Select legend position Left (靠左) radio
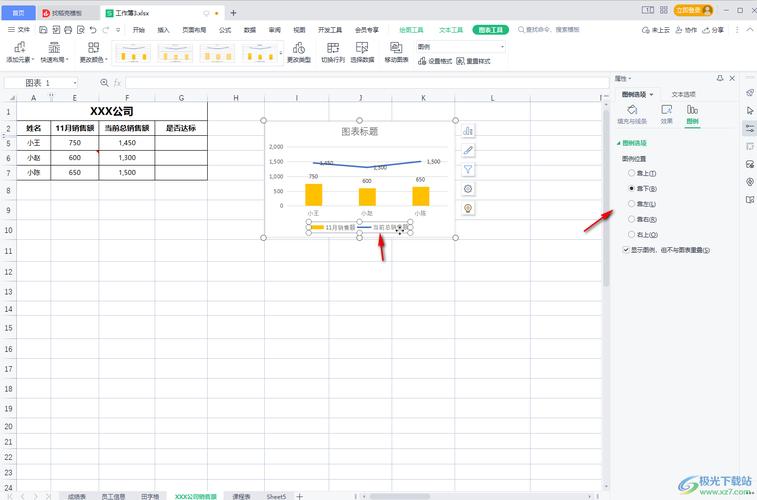Screen dimensions: 757x500 pyautogui.click(x=631, y=204)
